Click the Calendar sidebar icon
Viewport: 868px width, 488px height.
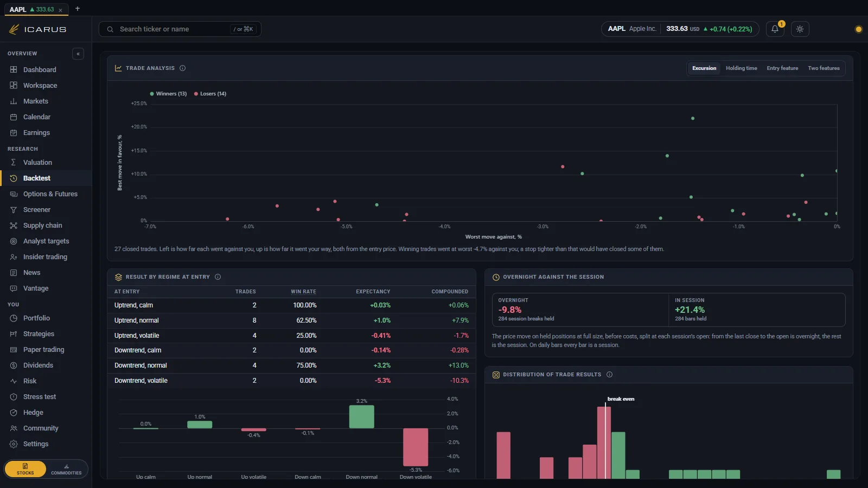click(x=14, y=117)
